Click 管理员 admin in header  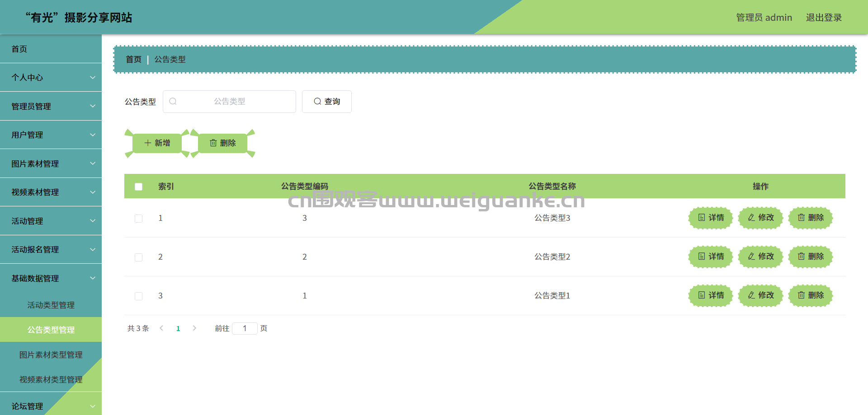click(x=764, y=17)
